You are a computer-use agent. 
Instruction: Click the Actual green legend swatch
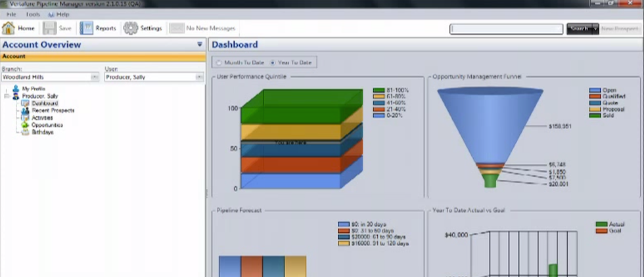601,224
